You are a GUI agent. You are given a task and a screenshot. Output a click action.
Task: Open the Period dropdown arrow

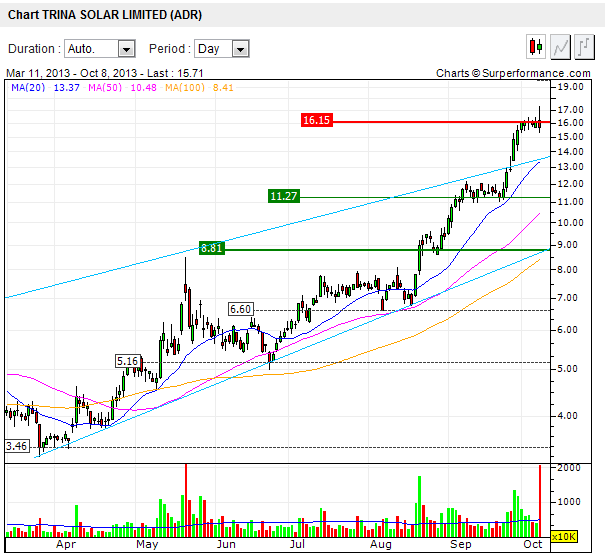pos(240,49)
